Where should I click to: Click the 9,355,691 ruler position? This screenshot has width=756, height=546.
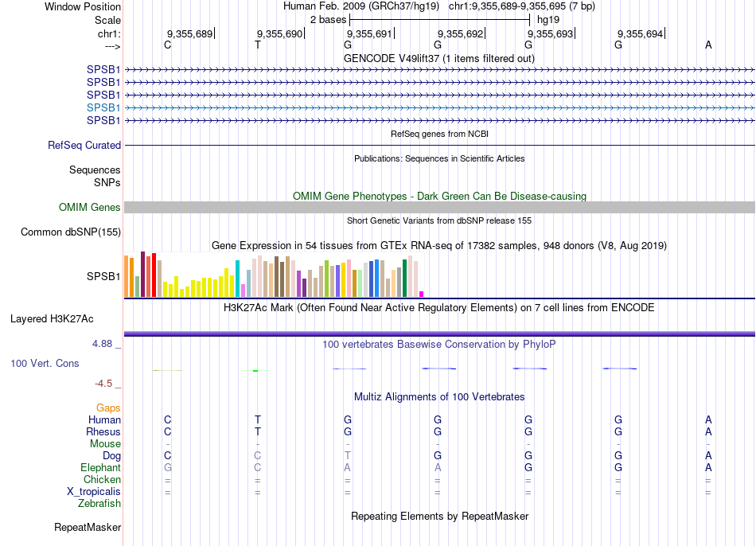[369, 33]
